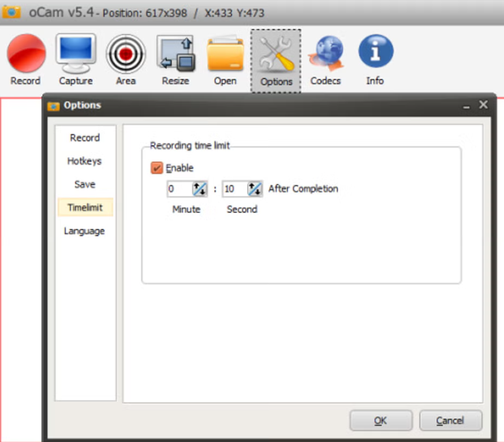Open the Codecs globe icon
The image size is (504, 442).
pyautogui.click(x=326, y=53)
